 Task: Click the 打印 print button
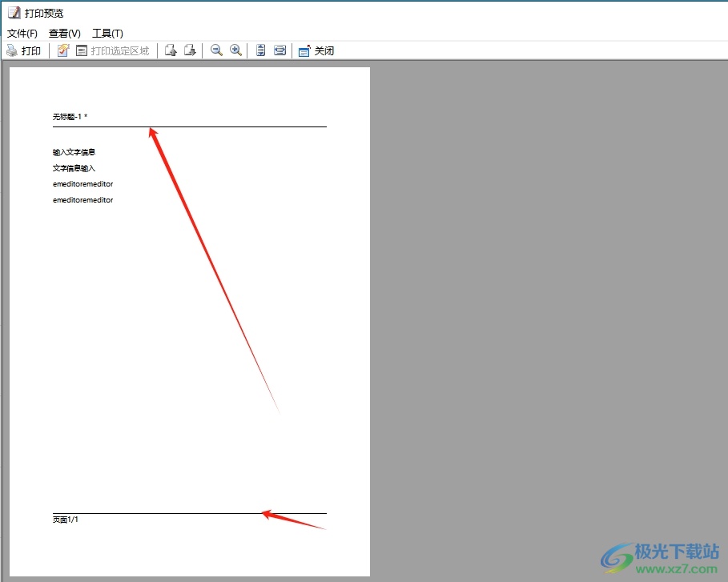tap(23, 50)
